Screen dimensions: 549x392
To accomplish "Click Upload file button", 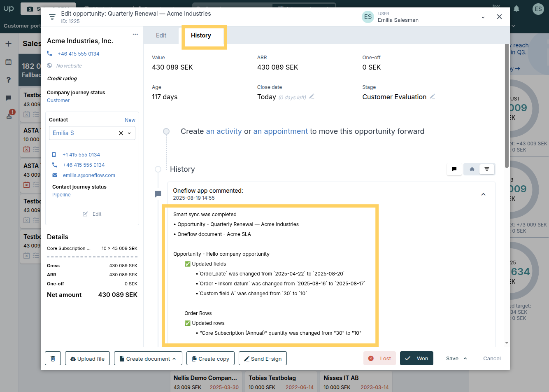I will point(88,358).
